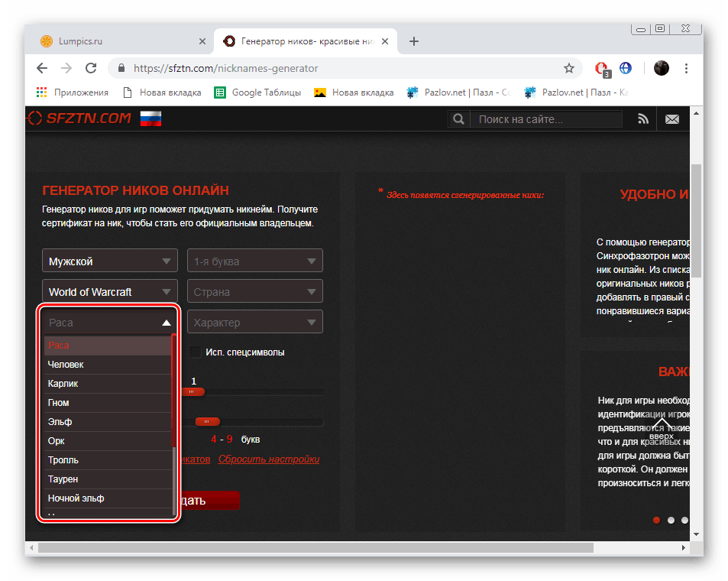Screen dimensions: 728x581
Task: Choose Эльф from the race list
Action: pyautogui.click(x=108, y=422)
